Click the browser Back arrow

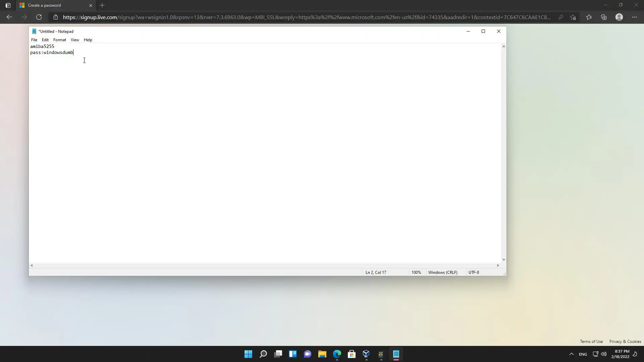point(9,17)
